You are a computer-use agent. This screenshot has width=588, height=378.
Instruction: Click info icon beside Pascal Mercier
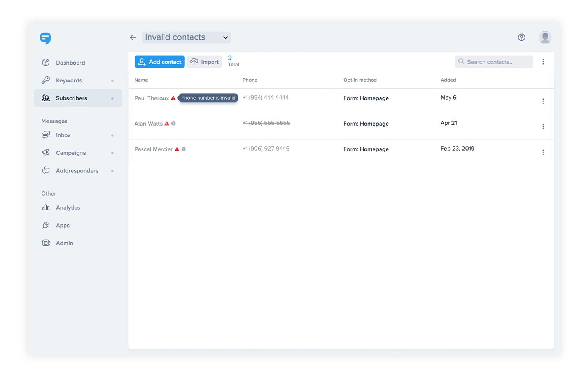tap(184, 149)
